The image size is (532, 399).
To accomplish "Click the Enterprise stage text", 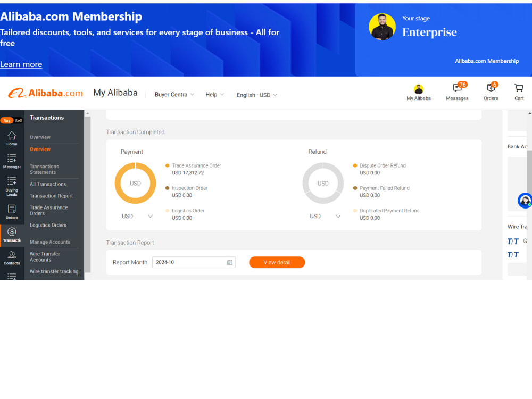I will (x=429, y=32).
